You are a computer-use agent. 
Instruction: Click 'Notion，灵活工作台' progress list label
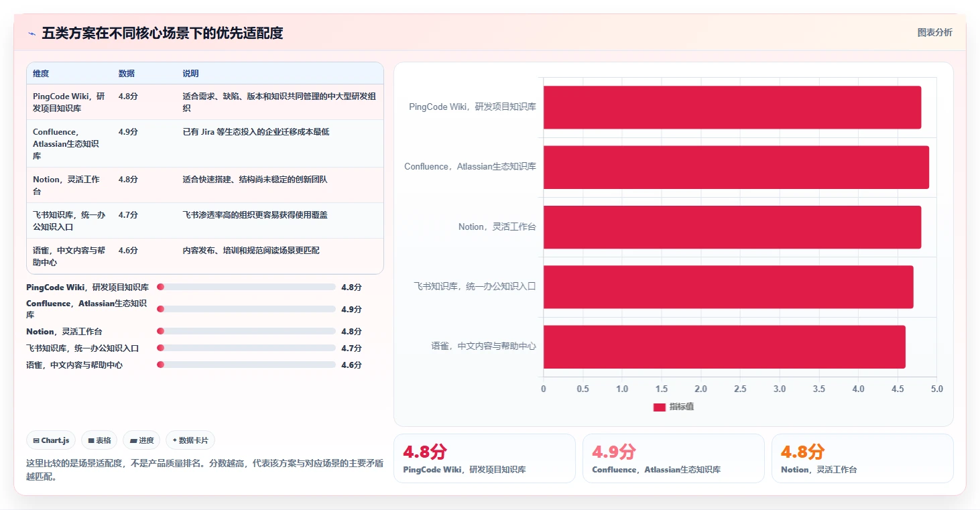point(64,331)
